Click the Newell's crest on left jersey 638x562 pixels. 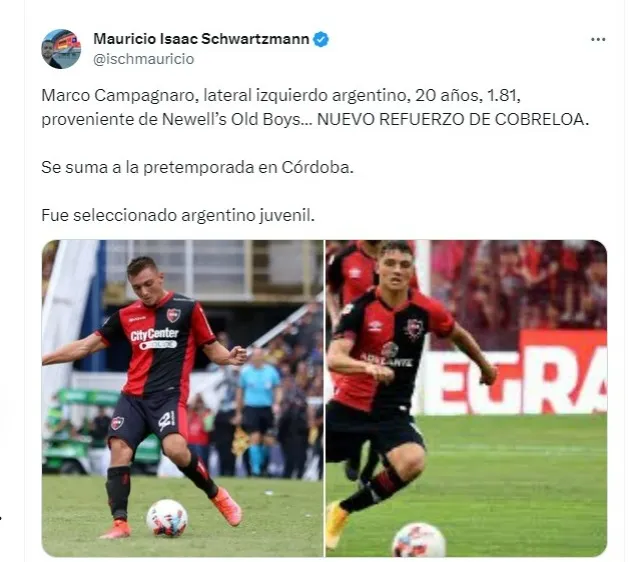point(173,315)
